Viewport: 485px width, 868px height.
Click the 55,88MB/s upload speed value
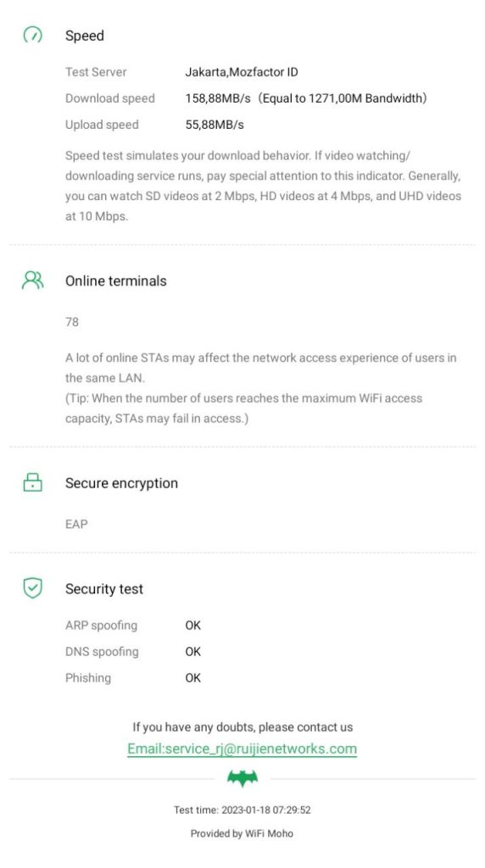[215, 125]
